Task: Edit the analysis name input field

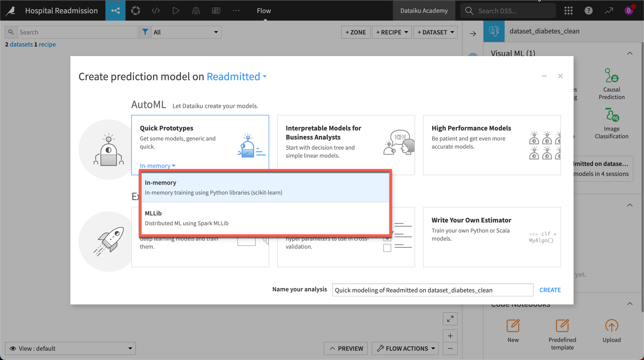Action: click(x=433, y=290)
